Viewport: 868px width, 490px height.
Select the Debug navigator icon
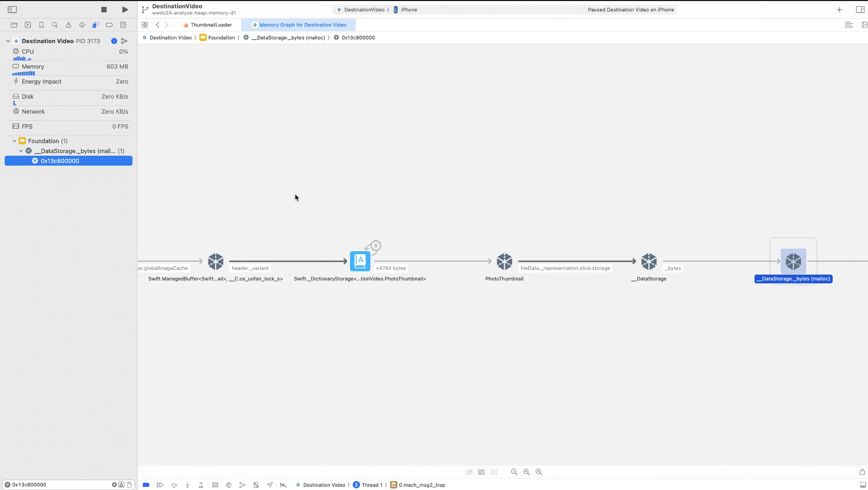[96, 25]
